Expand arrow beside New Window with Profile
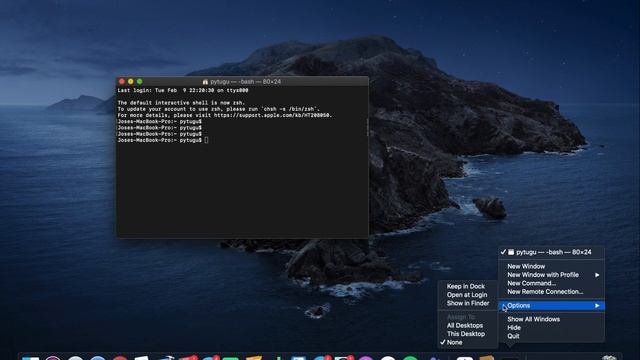 (x=597, y=275)
